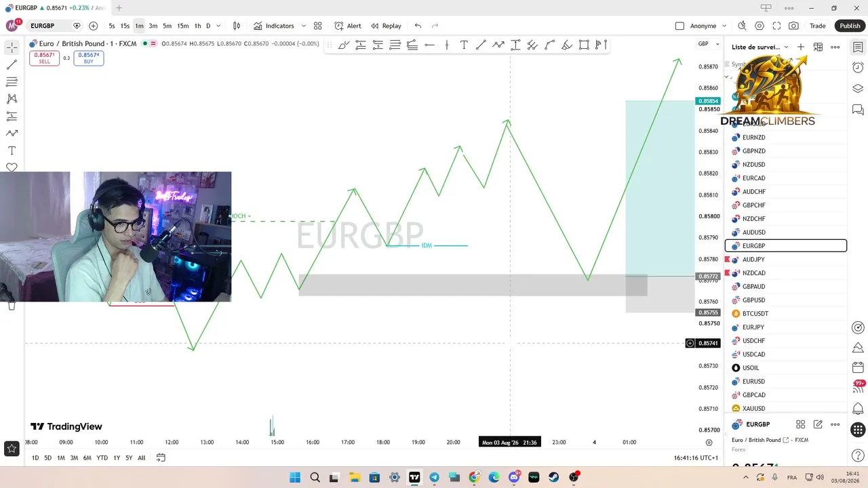Viewport: 868px width, 488px height.
Task: Choose the Text tool in favorites toolbar
Action: (464, 45)
